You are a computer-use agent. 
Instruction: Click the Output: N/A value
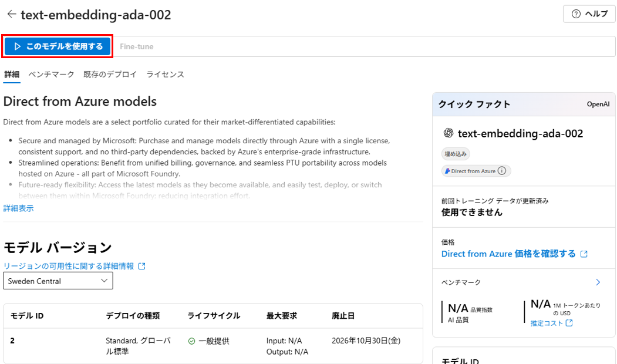click(x=287, y=352)
